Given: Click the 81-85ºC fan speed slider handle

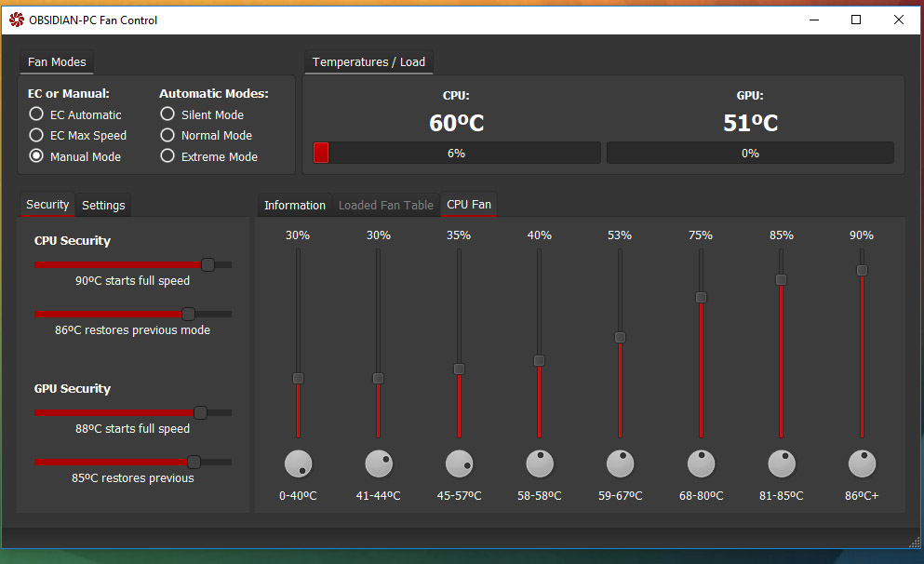Looking at the screenshot, I should point(781,280).
